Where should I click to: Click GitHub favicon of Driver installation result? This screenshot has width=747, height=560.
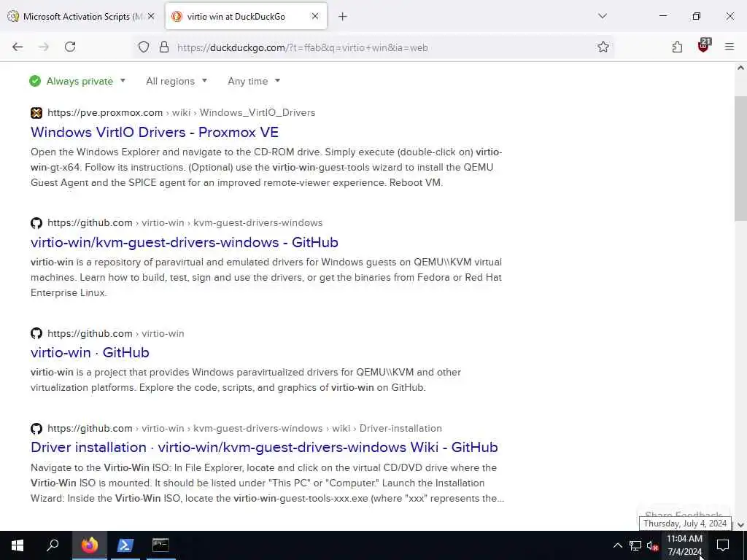(x=36, y=429)
